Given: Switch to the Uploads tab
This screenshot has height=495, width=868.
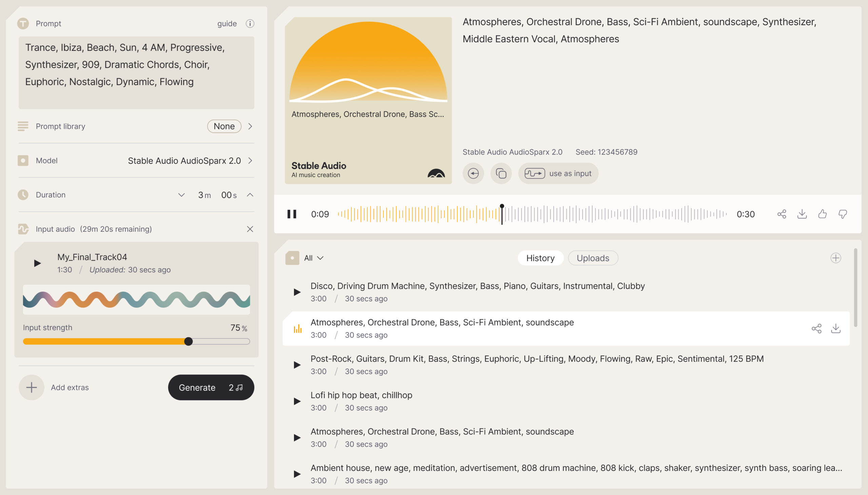Looking at the screenshot, I should 593,258.
